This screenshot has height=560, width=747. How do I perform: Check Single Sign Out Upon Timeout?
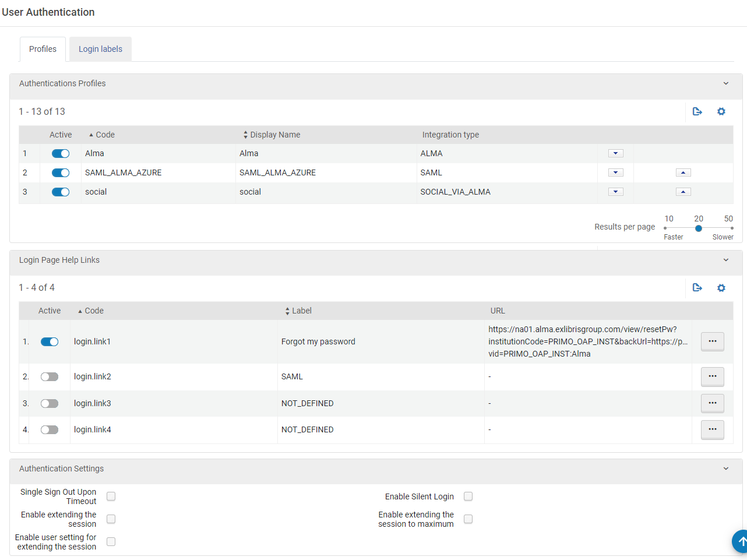point(111,496)
